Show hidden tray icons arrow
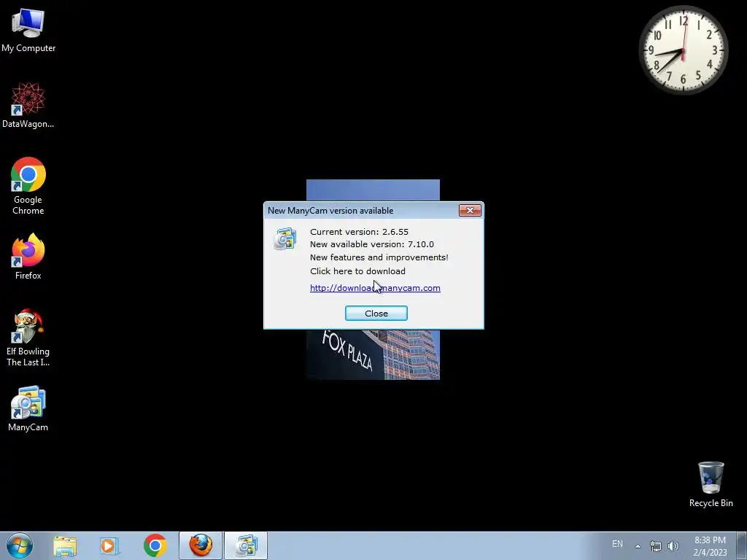This screenshot has width=747, height=560. pyautogui.click(x=638, y=546)
